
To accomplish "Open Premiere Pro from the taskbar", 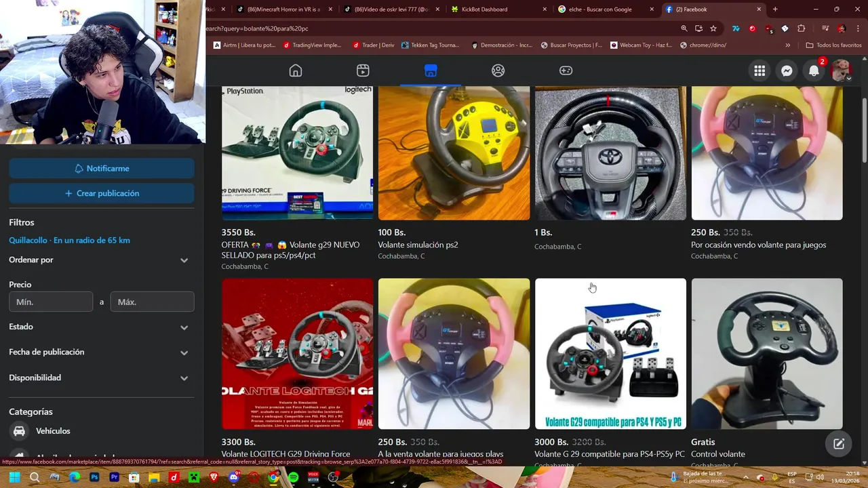I will click(x=114, y=477).
